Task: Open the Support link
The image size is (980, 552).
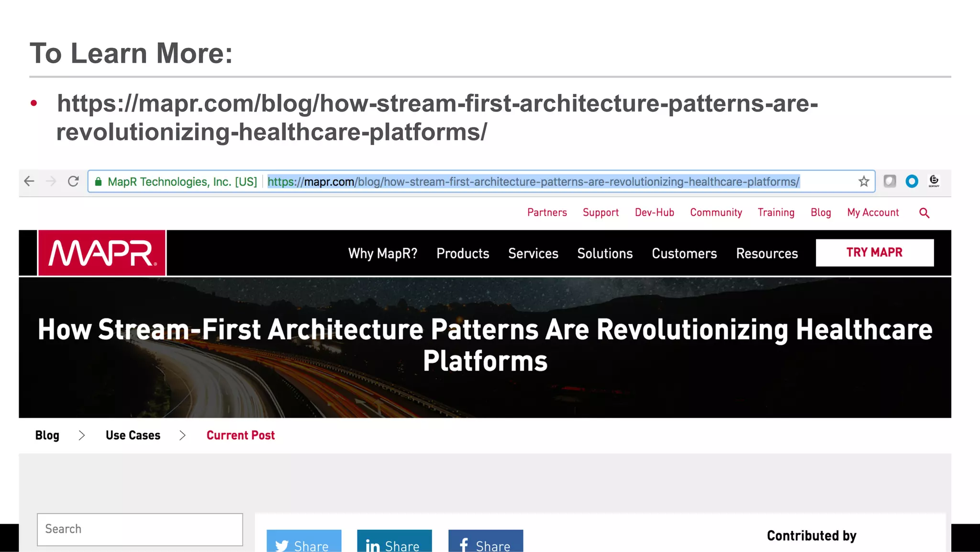Action: (601, 213)
